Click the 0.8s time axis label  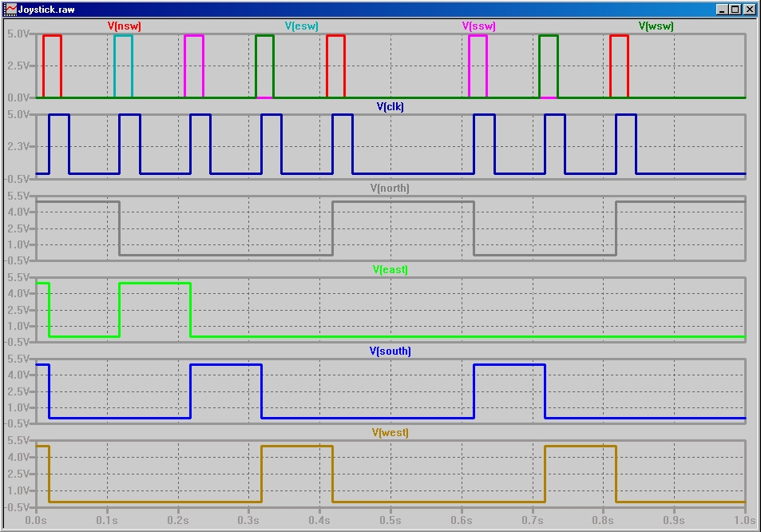click(x=603, y=521)
